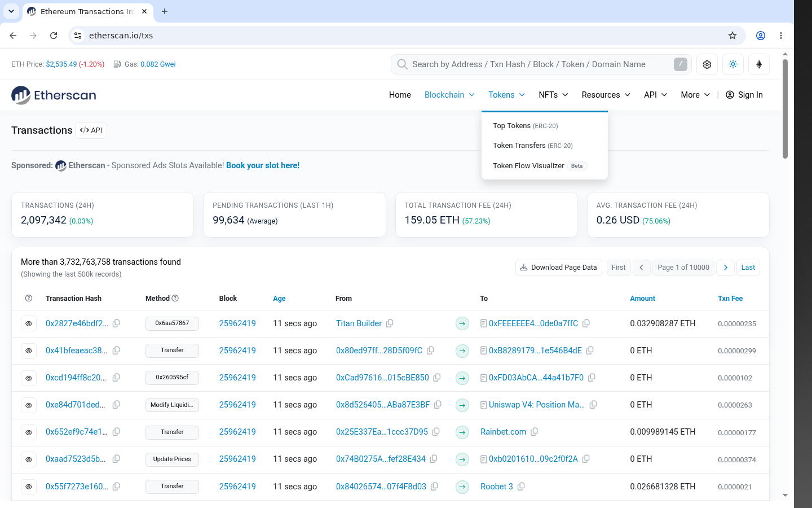Expand the More menu
The height and width of the screenshot is (508, 812).
[695, 95]
